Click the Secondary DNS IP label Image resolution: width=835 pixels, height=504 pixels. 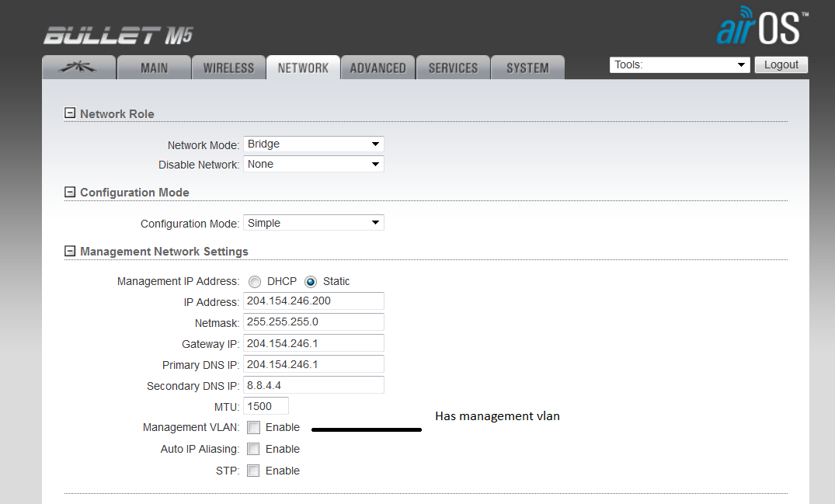pos(193,386)
